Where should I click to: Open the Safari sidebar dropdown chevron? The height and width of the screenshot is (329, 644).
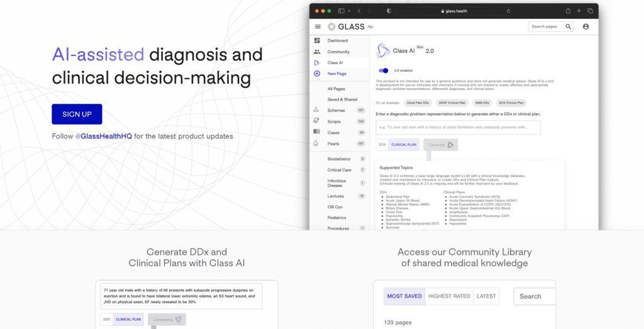coord(349,11)
